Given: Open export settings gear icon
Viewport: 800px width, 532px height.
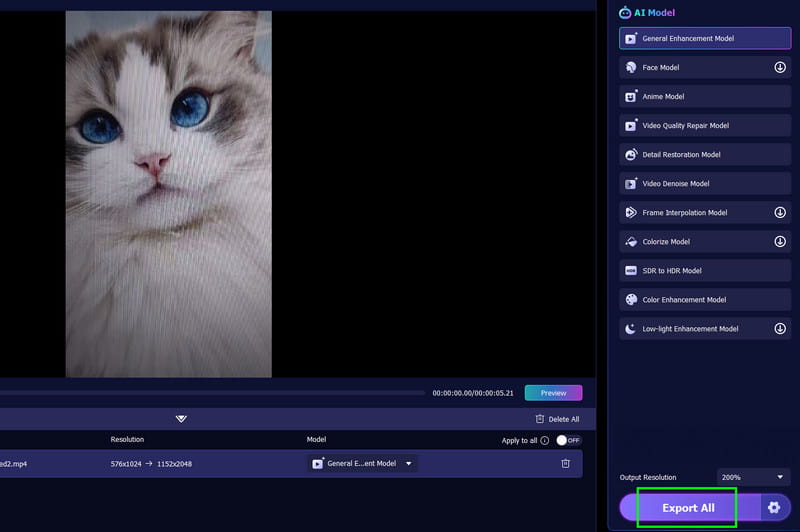Looking at the screenshot, I should tap(773, 508).
